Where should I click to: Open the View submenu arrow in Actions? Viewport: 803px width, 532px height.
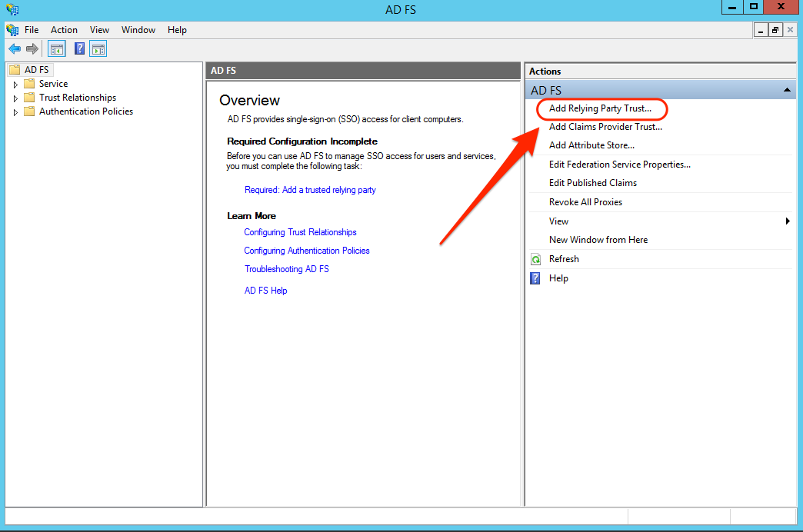(x=788, y=221)
